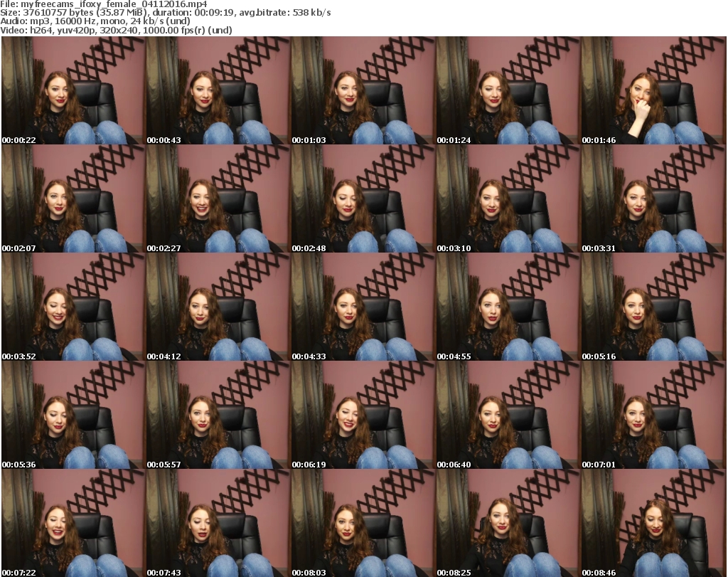View the snapshot timed 00:08:25
The image size is (728, 577).
tap(508, 523)
